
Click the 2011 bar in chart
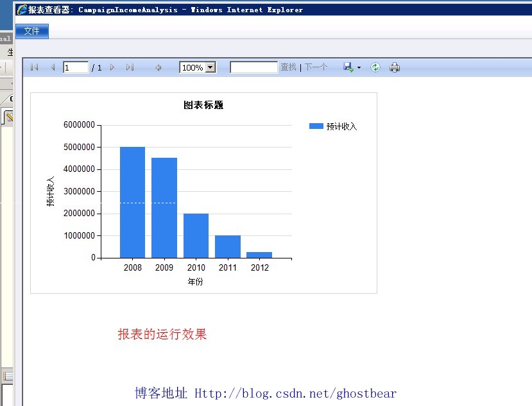(x=228, y=246)
